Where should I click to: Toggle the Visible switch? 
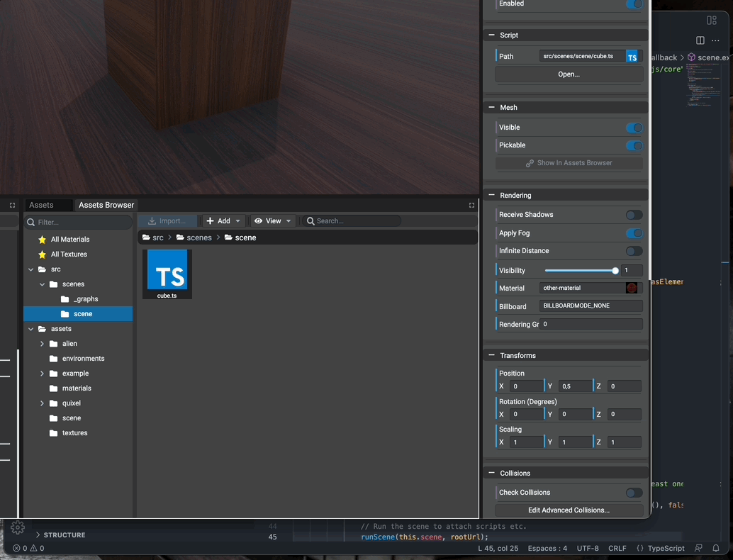coord(634,128)
